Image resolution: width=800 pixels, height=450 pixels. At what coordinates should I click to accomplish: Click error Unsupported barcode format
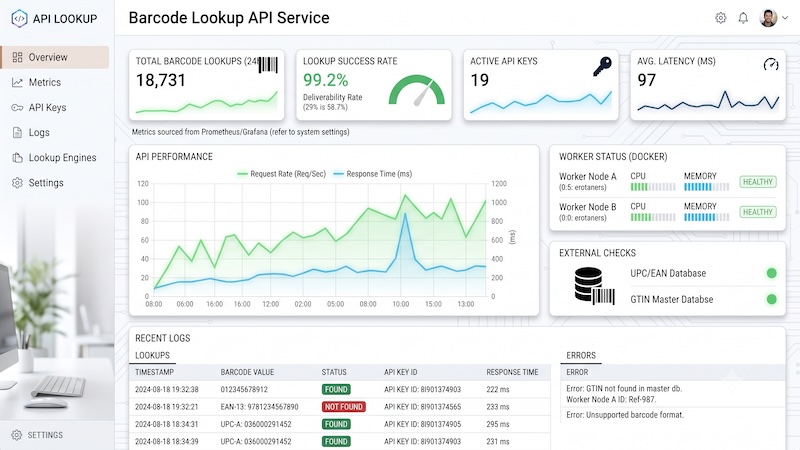tap(625, 415)
